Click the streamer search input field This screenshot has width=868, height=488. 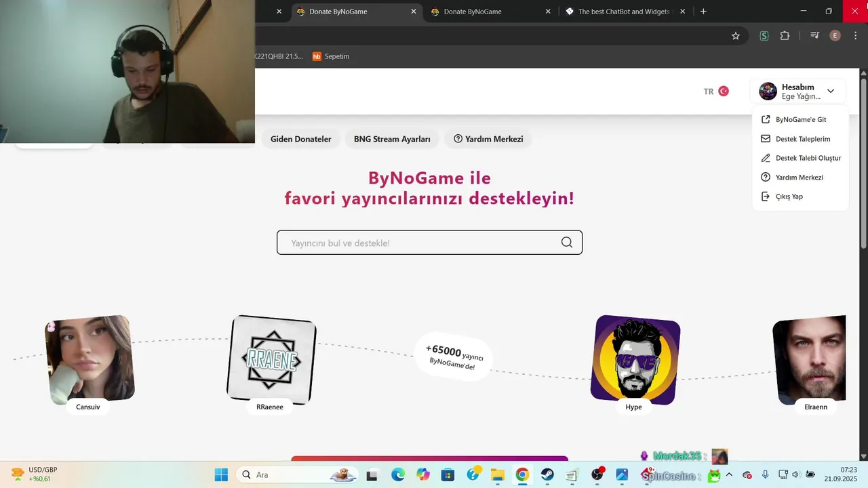tap(429, 243)
